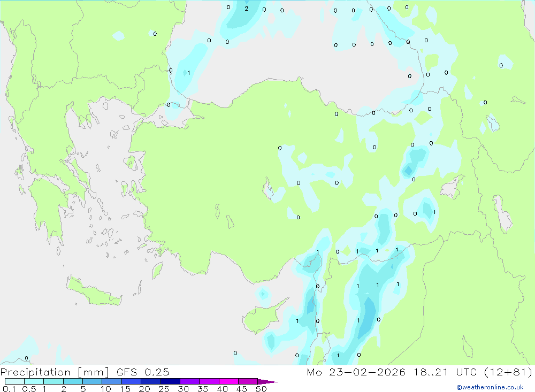Click the 2–5 mm legend color swatch
Image resolution: width=535 pixels, height=392 pixels.
point(73,381)
